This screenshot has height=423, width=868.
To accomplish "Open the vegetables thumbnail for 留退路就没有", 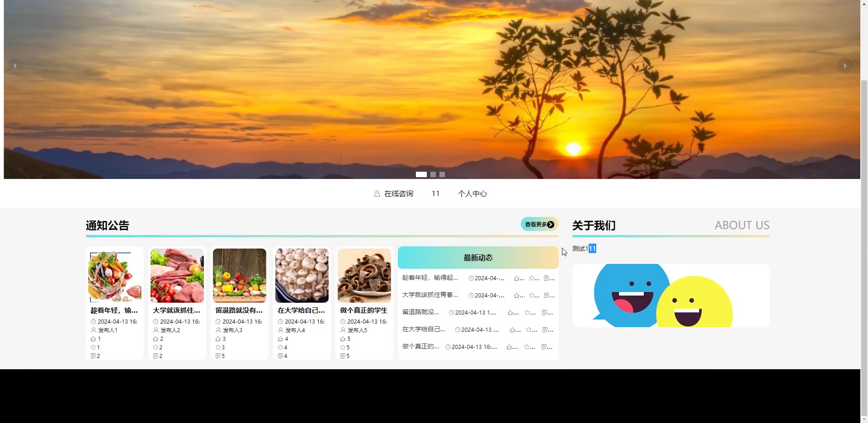I will tap(240, 276).
